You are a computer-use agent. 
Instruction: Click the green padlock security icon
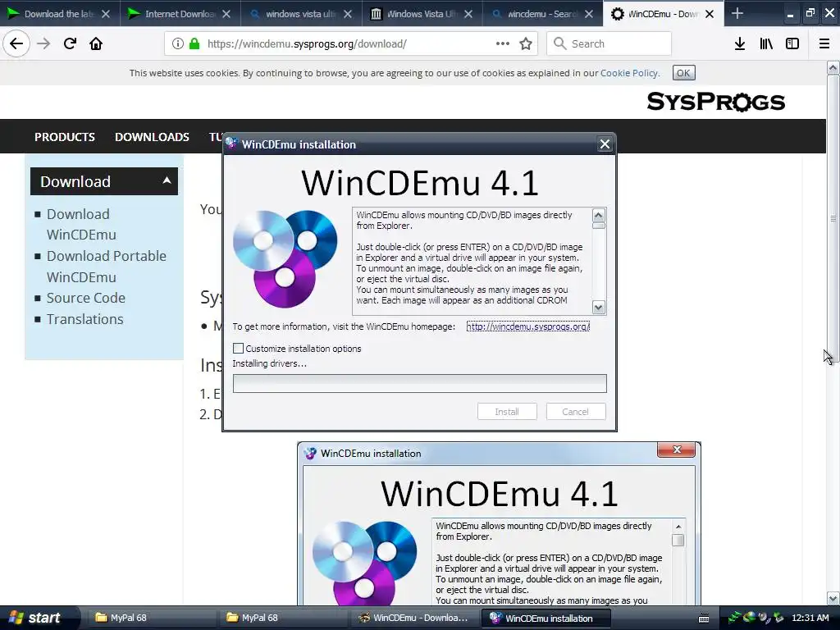(x=194, y=44)
